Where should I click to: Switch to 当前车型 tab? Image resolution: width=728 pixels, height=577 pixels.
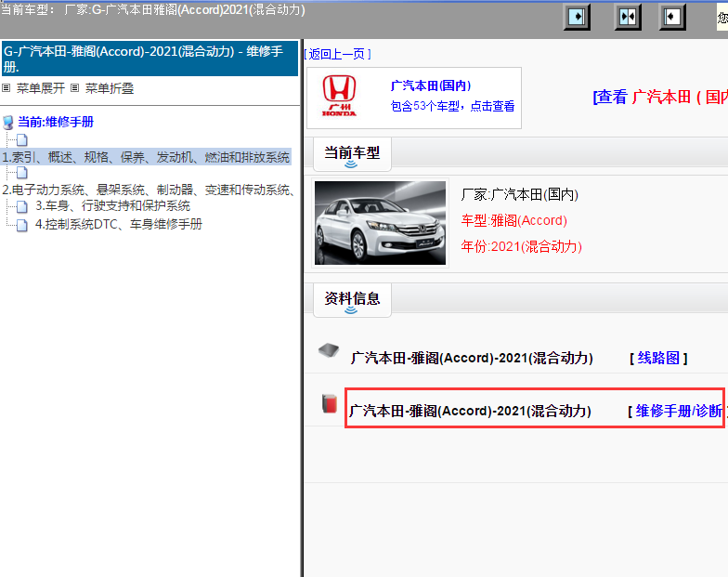point(352,154)
